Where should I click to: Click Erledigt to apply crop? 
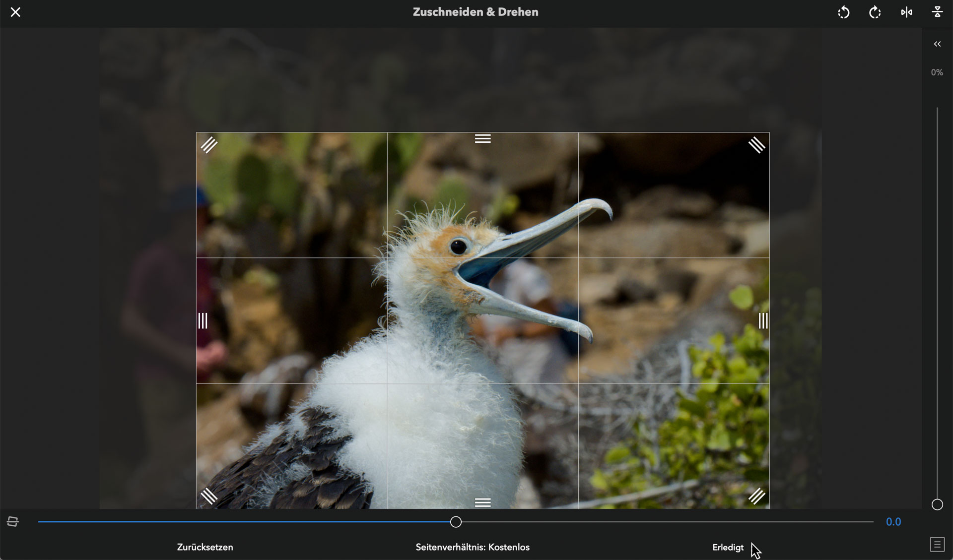click(728, 547)
